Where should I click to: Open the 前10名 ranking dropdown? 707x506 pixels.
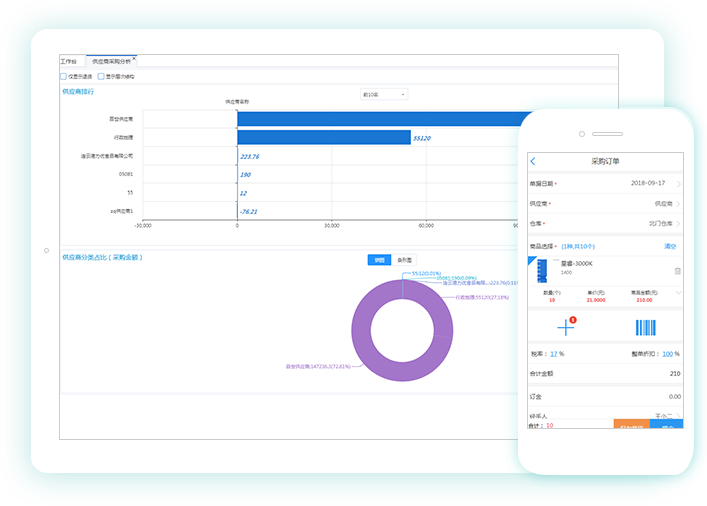point(383,94)
